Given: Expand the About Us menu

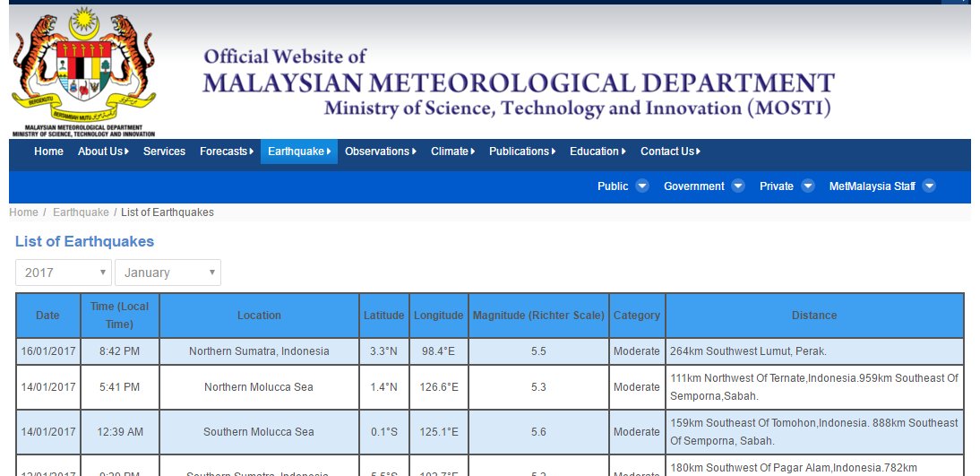Looking at the screenshot, I should tap(103, 151).
